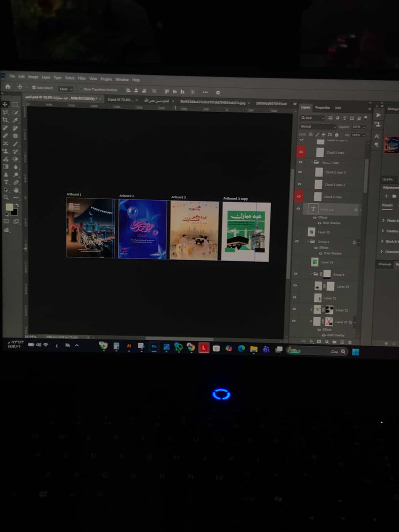Switch to the Info tab
The image size is (399, 532).
[338, 108]
